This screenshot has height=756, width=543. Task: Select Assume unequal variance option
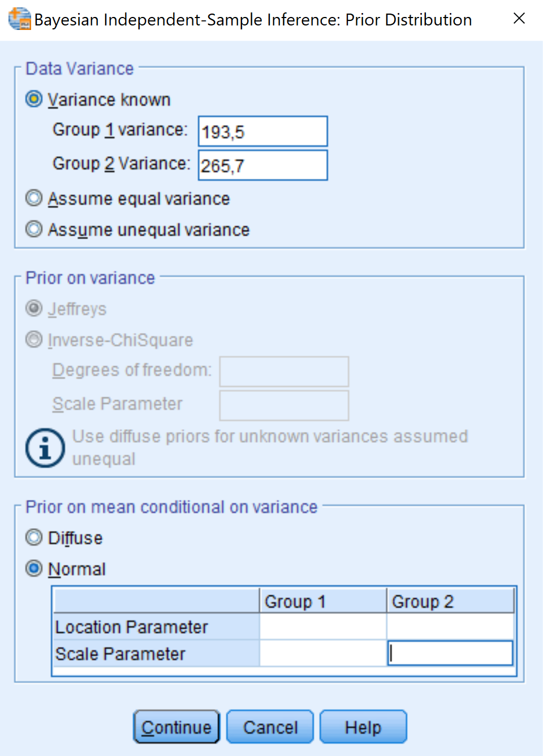35,230
